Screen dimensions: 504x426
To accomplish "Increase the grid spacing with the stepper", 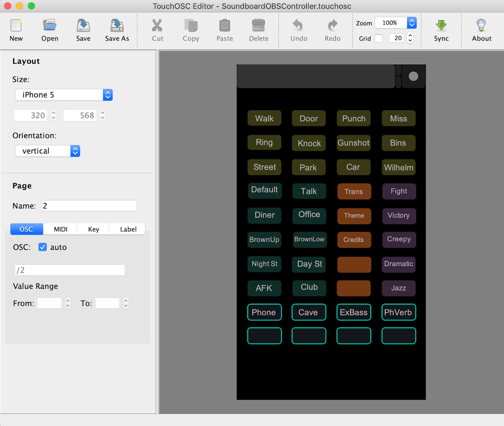I will [410, 35].
